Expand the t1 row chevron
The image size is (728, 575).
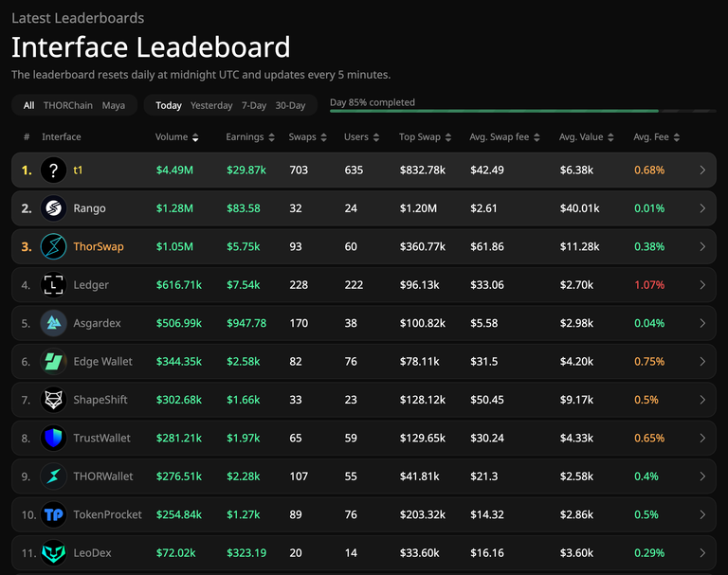[x=702, y=171]
